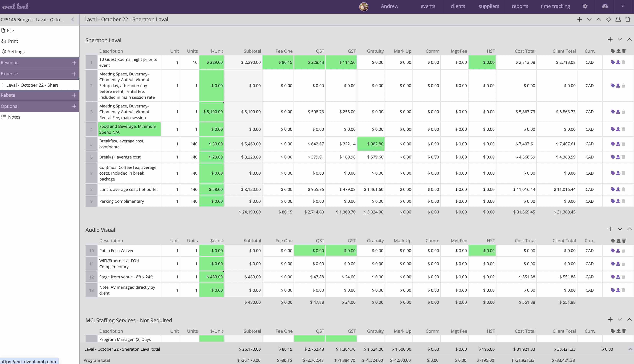Viewport: 634px width, 364px height.
Task: Add a new Revenue item with plus
Action: [74, 63]
